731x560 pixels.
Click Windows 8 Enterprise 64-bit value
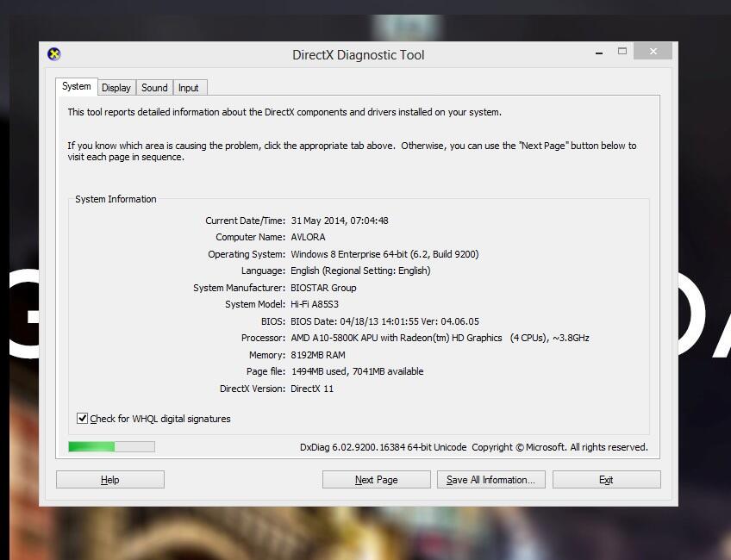[x=384, y=254]
